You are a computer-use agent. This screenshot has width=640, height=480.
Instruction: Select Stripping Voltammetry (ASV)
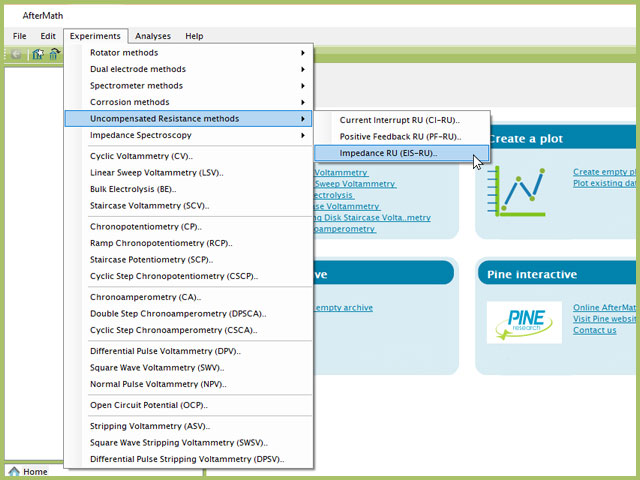point(189,426)
